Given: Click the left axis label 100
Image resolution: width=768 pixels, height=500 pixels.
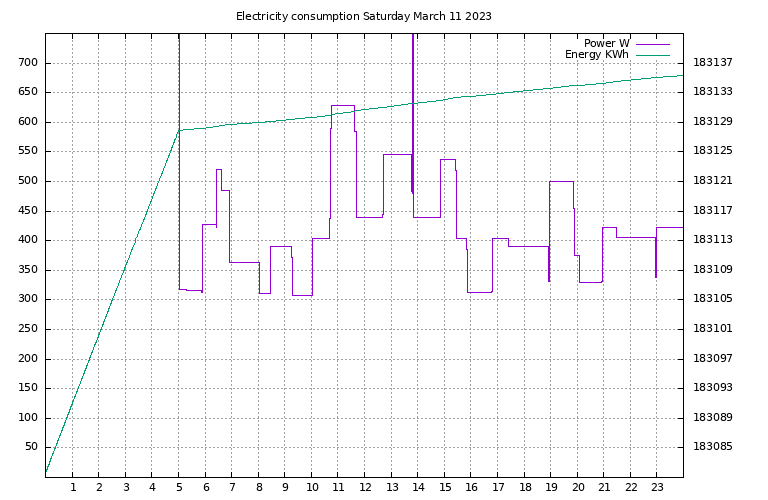Looking at the screenshot, I should click(x=28, y=418).
